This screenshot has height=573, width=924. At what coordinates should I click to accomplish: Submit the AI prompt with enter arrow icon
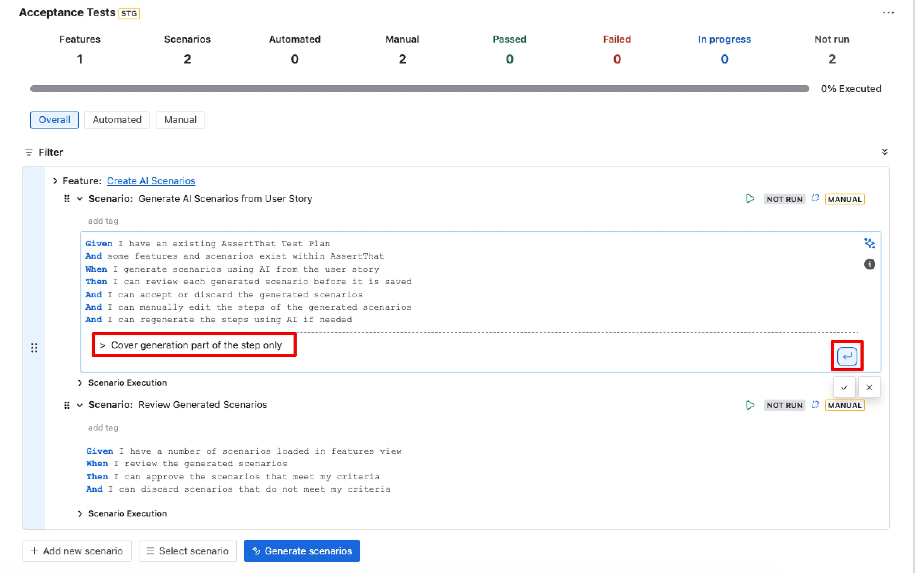847,356
